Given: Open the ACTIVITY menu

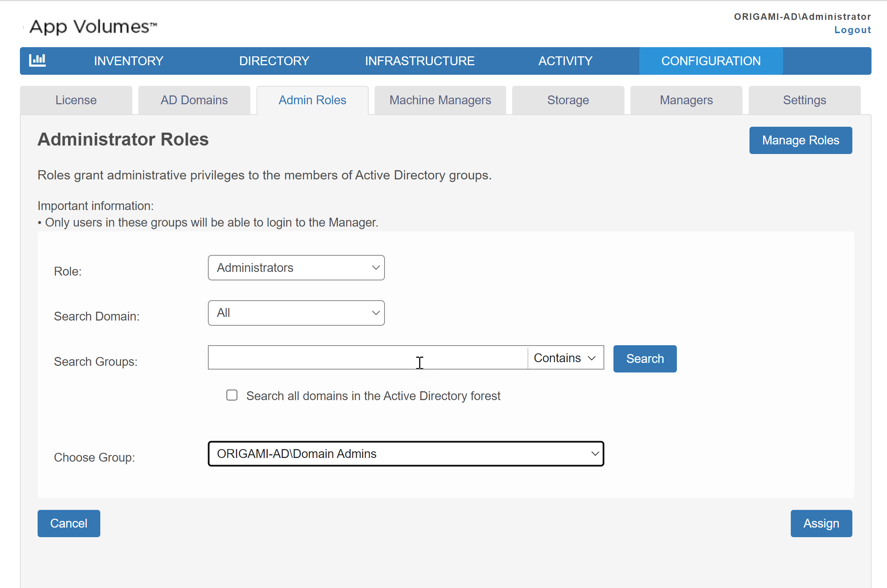Looking at the screenshot, I should 566,61.
